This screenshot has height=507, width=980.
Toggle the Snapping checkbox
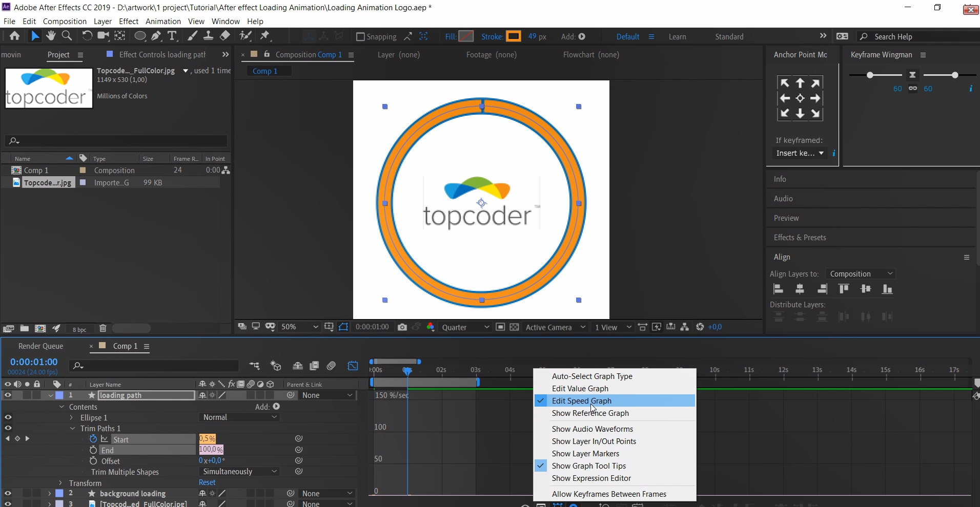(360, 37)
